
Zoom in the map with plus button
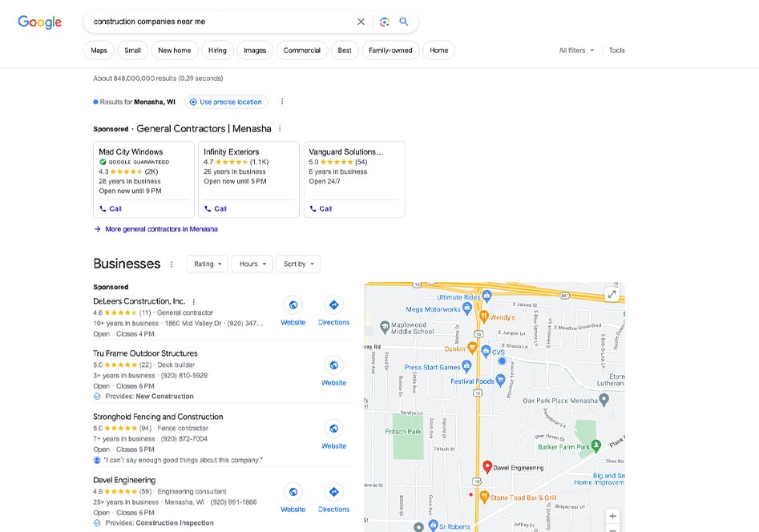tap(613, 516)
